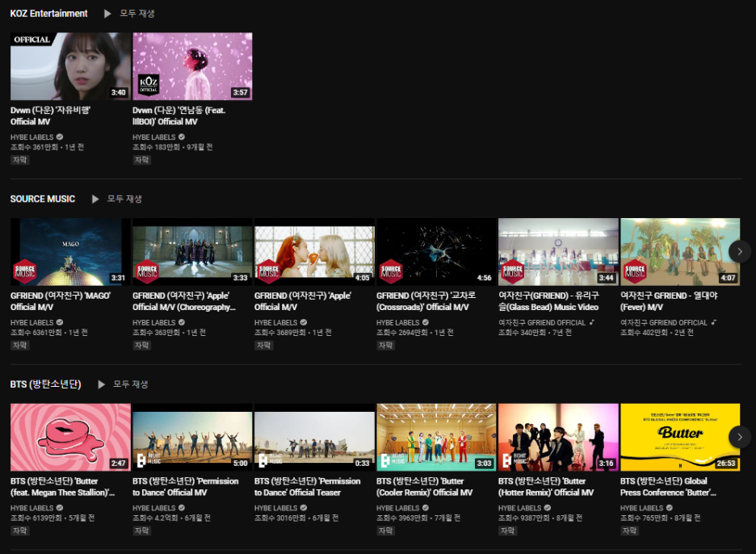Click play-all triangle next to BTS (방탄소년단)

[x=101, y=384]
